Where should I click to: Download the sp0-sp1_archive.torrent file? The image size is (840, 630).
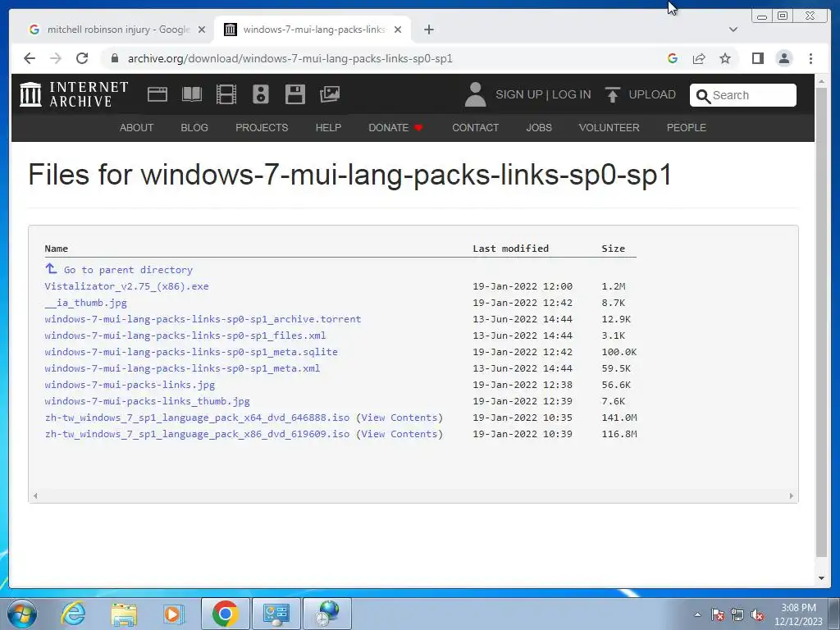click(x=203, y=319)
